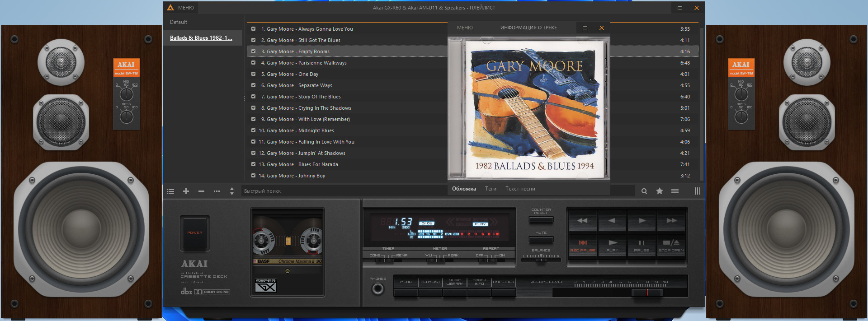The image size is (868, 321).
Task: Select track Crying In The Shadows
Action: (x=472, y=108)
